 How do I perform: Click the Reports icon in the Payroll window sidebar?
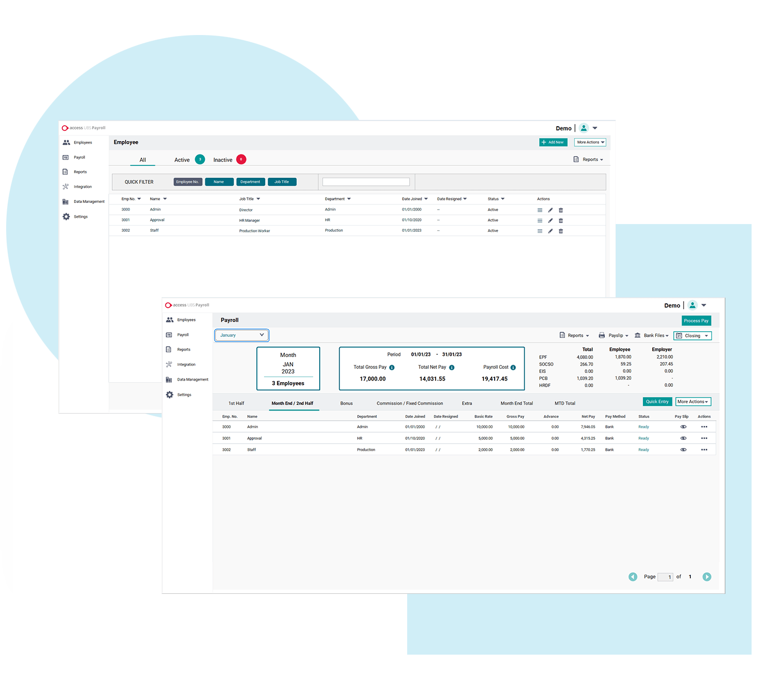point(168,350)
